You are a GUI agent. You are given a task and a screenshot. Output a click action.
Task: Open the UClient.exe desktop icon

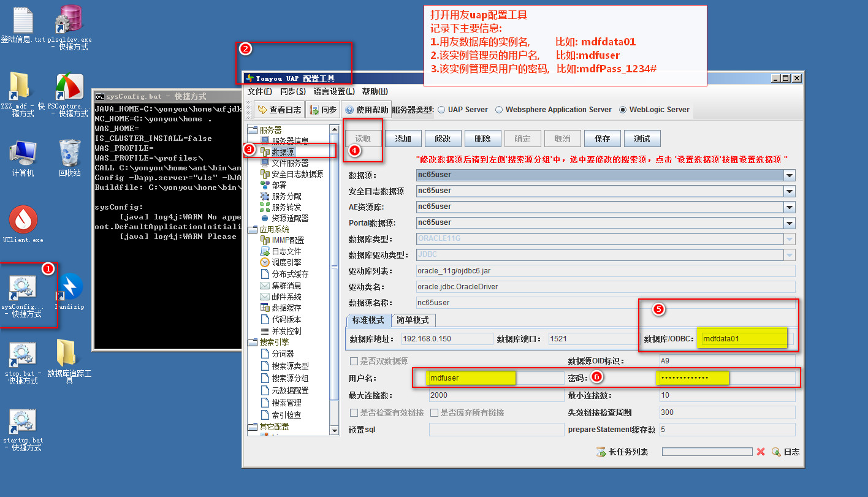point(23,220)
